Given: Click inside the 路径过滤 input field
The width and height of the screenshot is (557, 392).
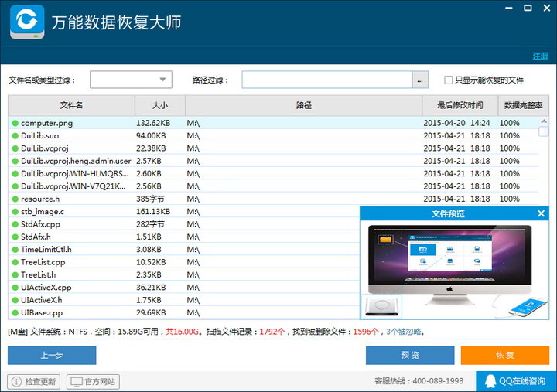Looking at the screenshot, I should pyautogui.click(x=326, y=80).
